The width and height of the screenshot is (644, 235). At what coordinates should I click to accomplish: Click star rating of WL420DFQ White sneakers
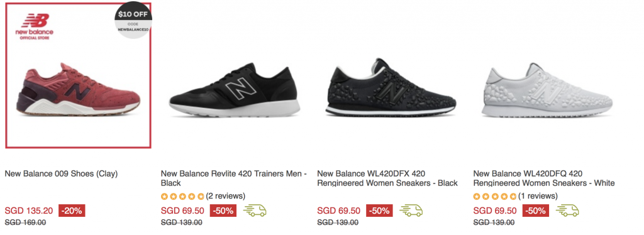pos(495,197)
